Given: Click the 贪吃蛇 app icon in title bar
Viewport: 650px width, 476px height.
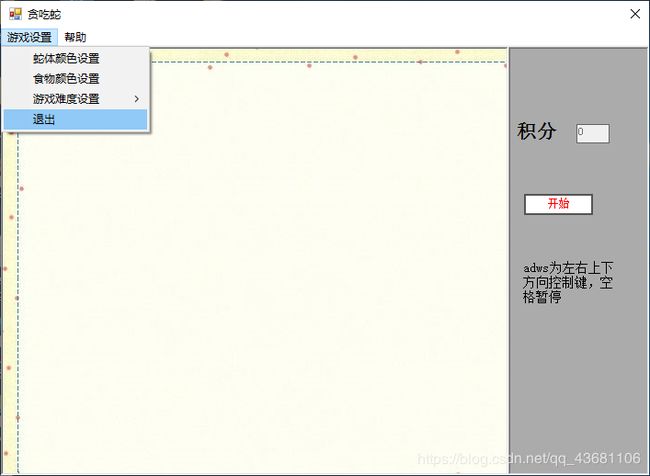Looking at the screenshot, I should pos(15,14).
